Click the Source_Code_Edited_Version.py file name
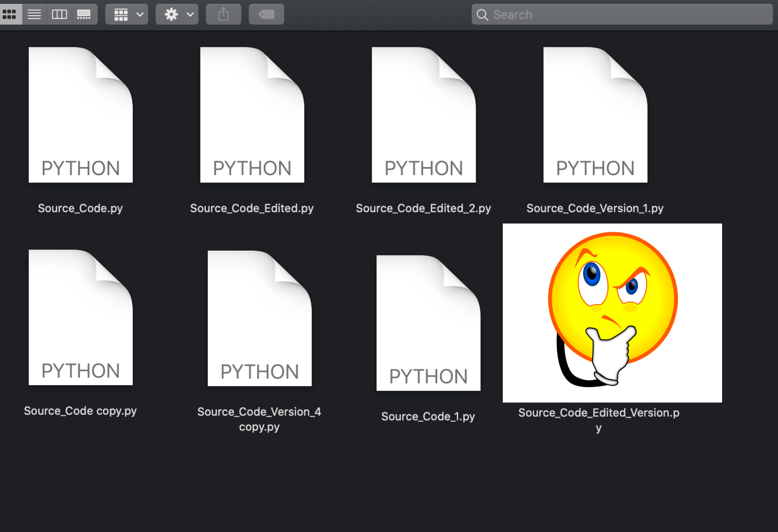Viewport: 778px width, 532px height. [x=599, y=420]
